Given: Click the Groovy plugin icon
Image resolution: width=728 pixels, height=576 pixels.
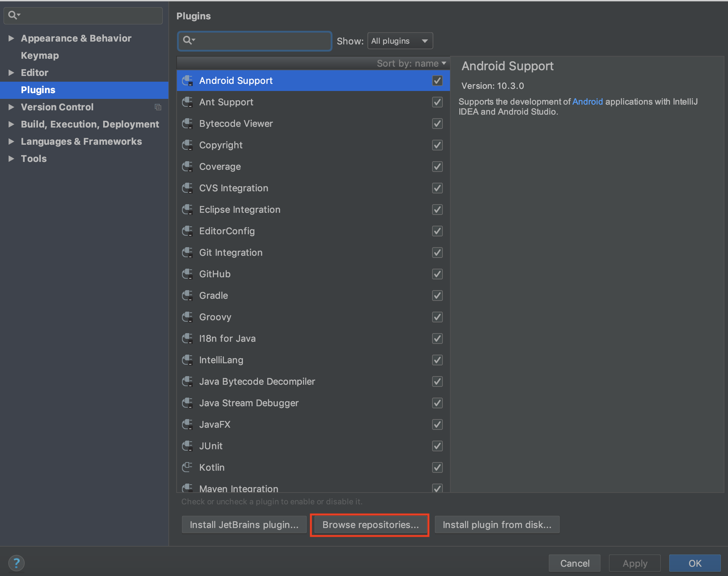Looking at the screenshot, I should pos(187,317).
